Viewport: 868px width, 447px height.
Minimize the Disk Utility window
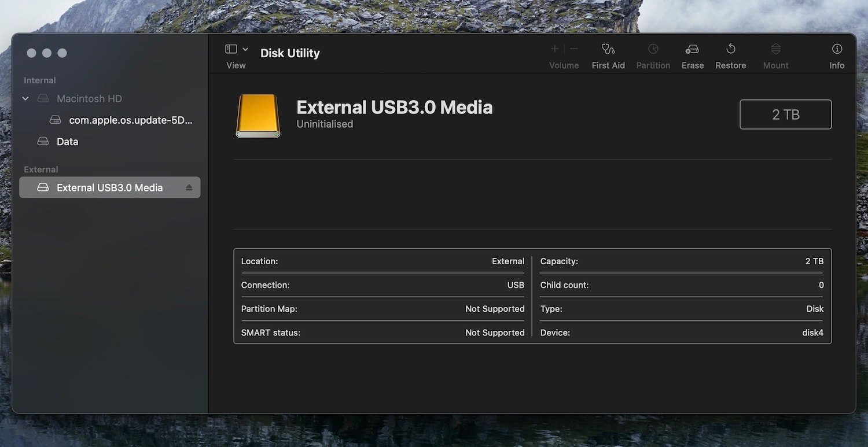point(47,53)
